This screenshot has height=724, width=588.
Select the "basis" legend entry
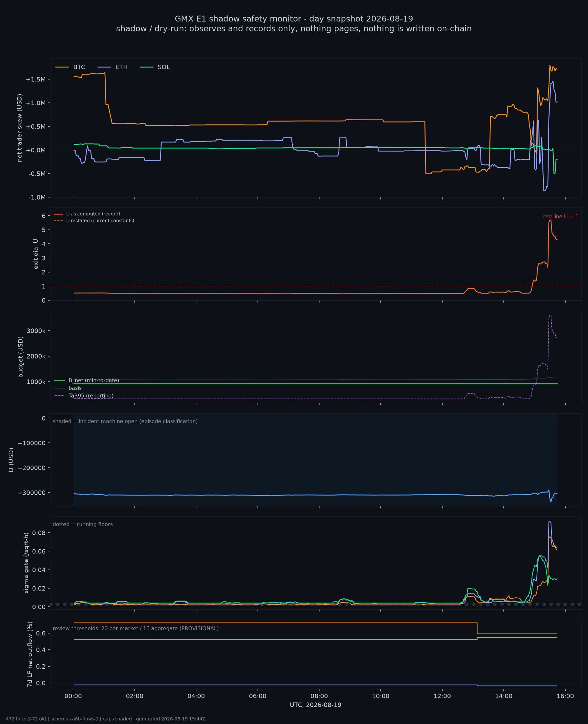(68, 388)
